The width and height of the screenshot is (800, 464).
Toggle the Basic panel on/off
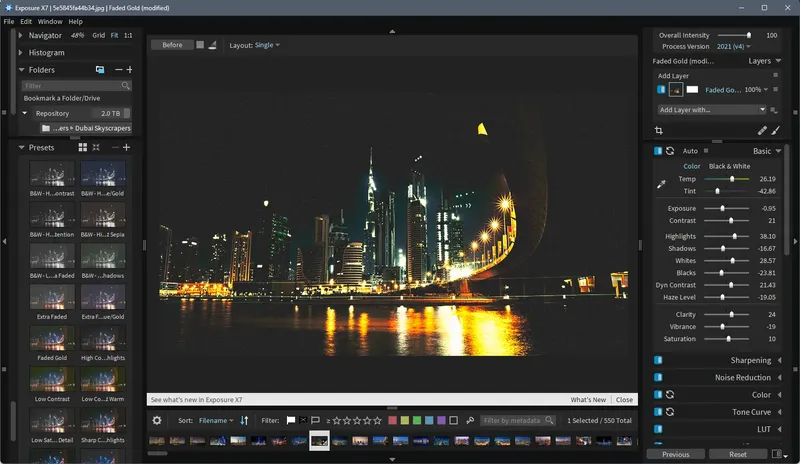pyautogui.click(x=658, y=151)
